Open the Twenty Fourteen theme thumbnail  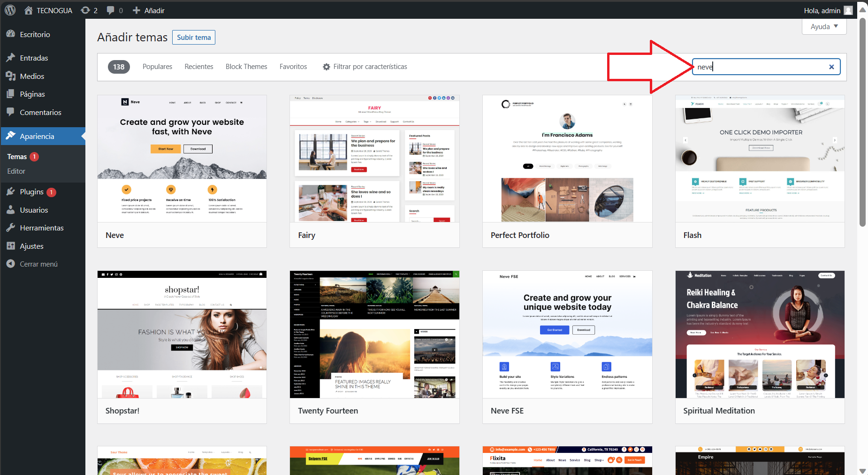[374, 334]
